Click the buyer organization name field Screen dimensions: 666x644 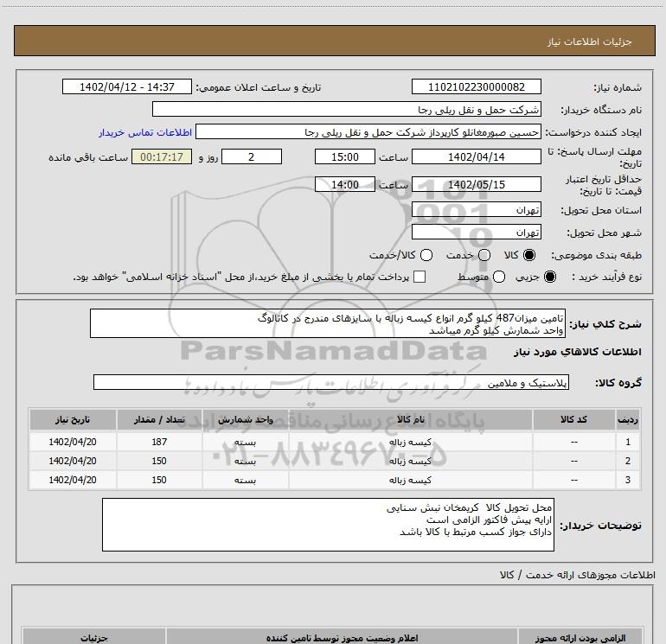click(347, 109)
